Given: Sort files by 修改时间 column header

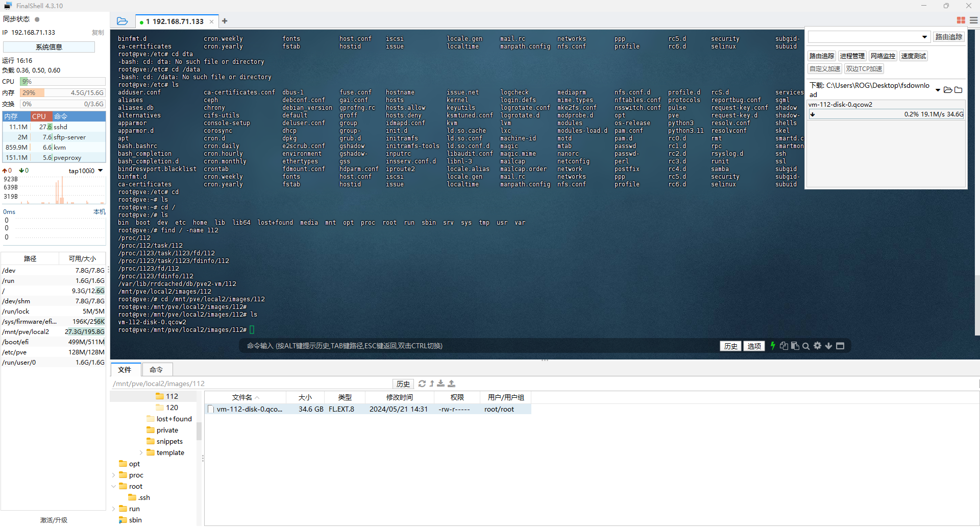Looking at the screenshot, I should 400,397.
